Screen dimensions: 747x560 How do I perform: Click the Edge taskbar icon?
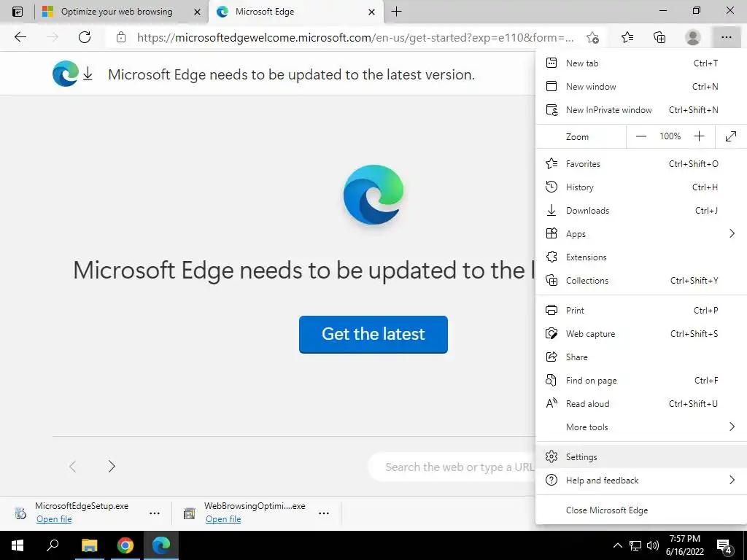click(x=161, y=545)
